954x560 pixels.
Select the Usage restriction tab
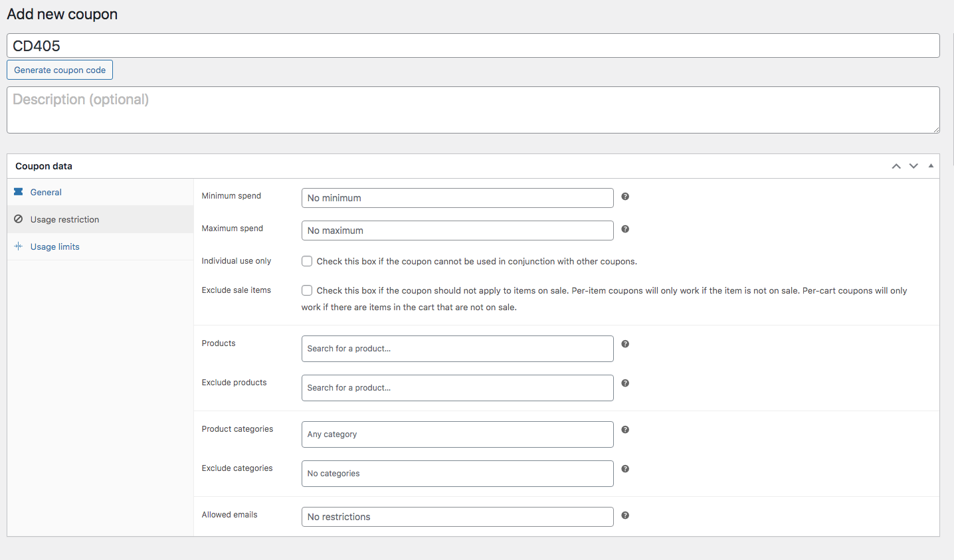pos(100,219)
